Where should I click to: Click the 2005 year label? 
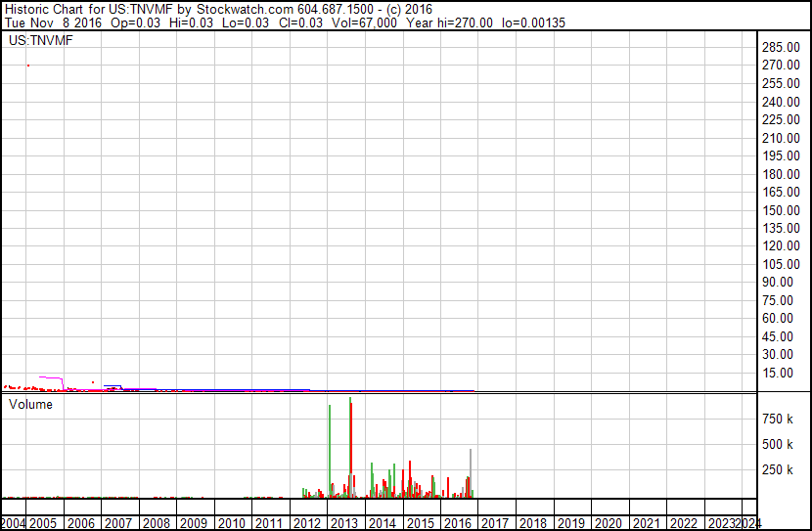pyautogui.click(x=43, y=523)
